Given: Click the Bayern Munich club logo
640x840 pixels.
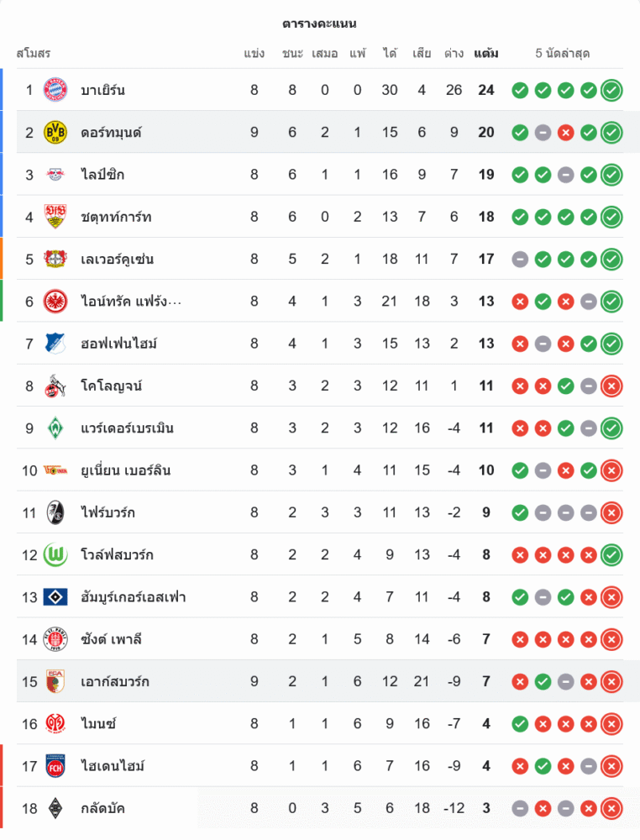Looking at the screenshot, I should coord(55,90).
